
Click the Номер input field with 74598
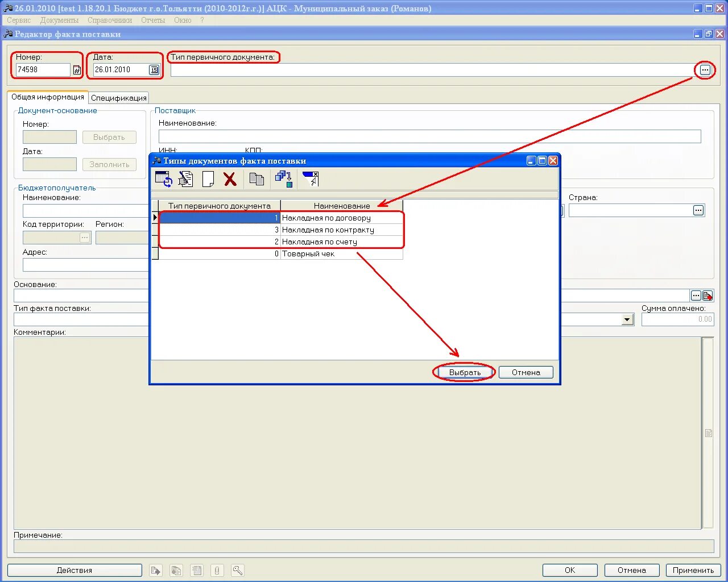(x=43, y=70)
